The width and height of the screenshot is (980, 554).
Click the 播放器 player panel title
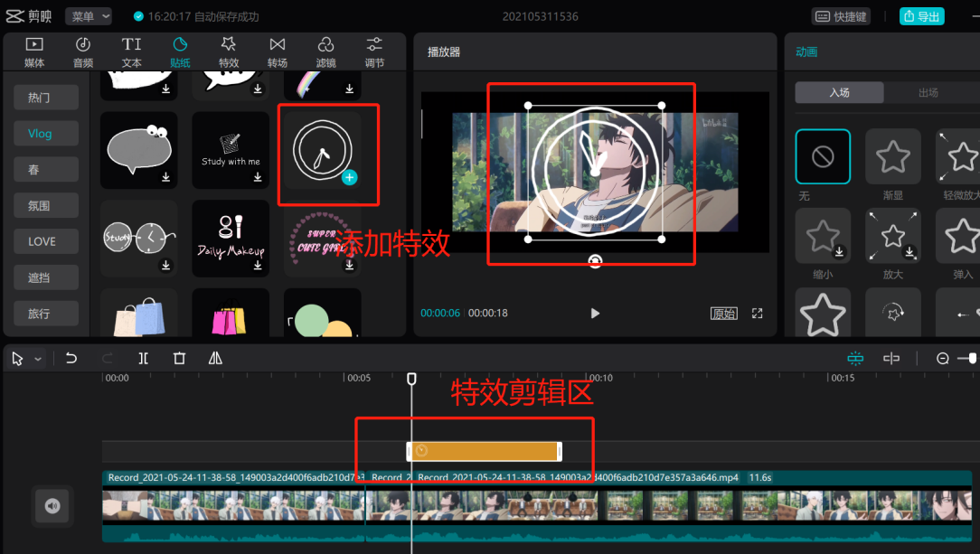tap(444, 52)
